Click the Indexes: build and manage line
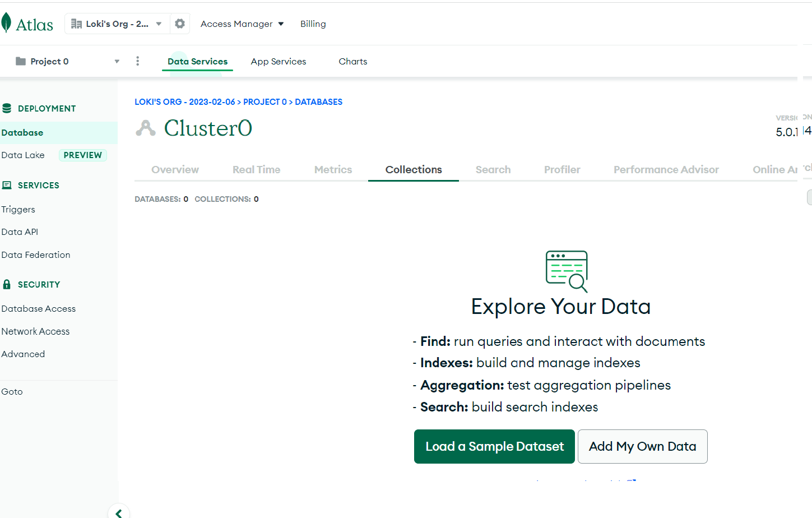 [x=526, y=363]
